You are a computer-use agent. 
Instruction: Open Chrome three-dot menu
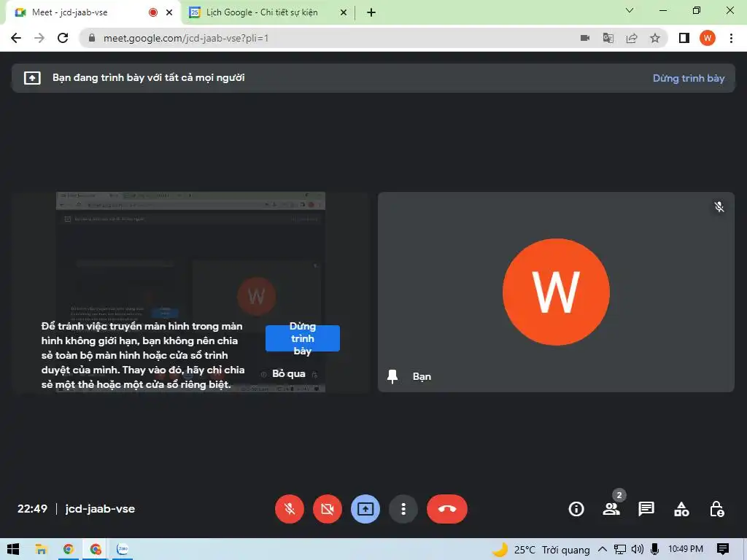tap(731, 38)
